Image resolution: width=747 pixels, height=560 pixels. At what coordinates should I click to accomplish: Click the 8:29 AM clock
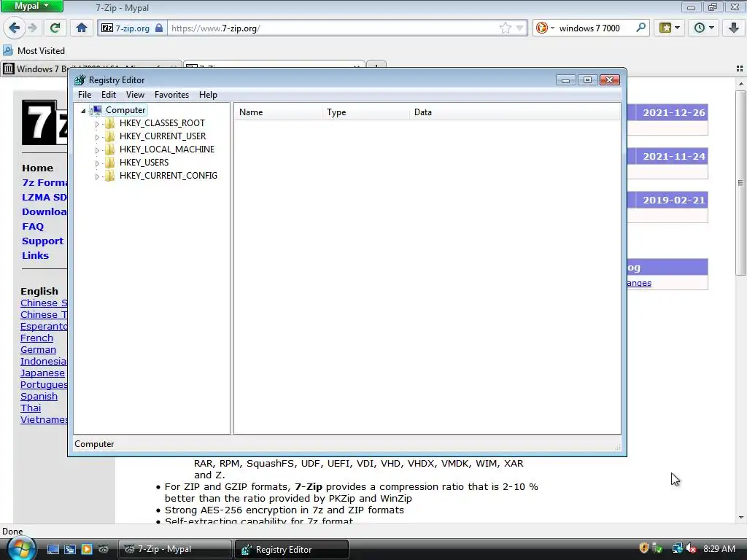[x=719, y=548]
